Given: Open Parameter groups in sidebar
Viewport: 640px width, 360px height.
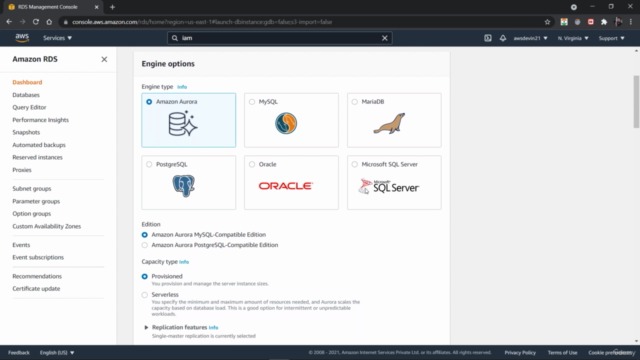Looking at the screenshot, I should [36, 201].
